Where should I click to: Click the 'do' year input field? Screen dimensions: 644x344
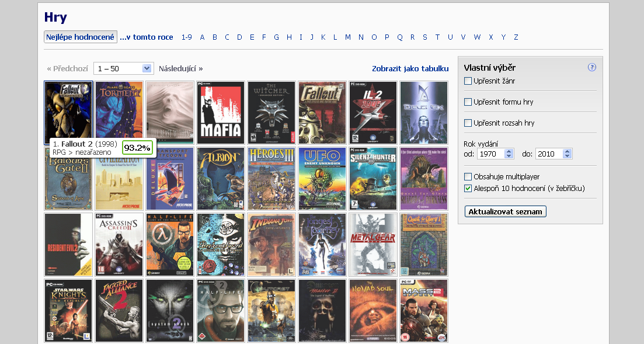[x=549, y=154]
